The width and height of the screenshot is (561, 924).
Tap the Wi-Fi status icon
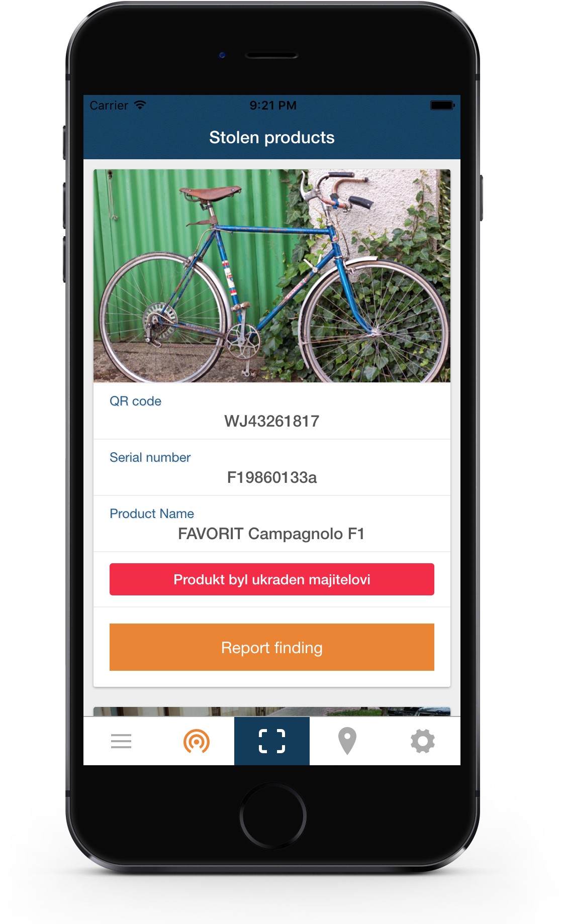click(140, 105)
